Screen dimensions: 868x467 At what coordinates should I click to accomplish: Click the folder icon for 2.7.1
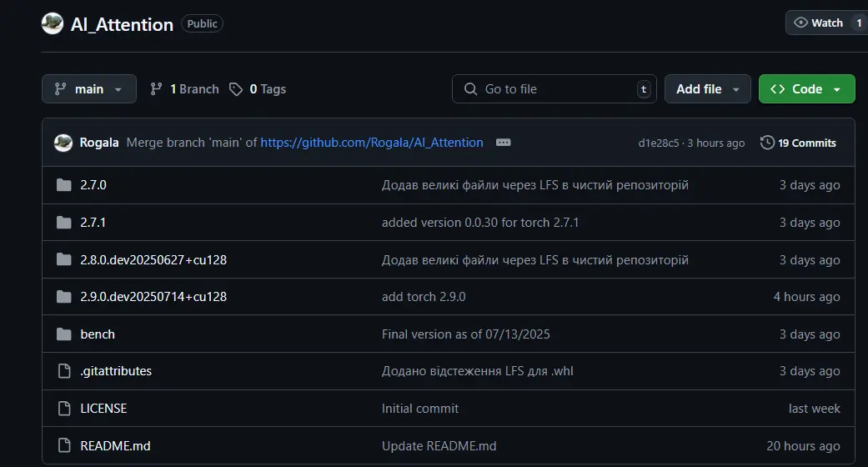pyautogui.click(x=64, y=223)
